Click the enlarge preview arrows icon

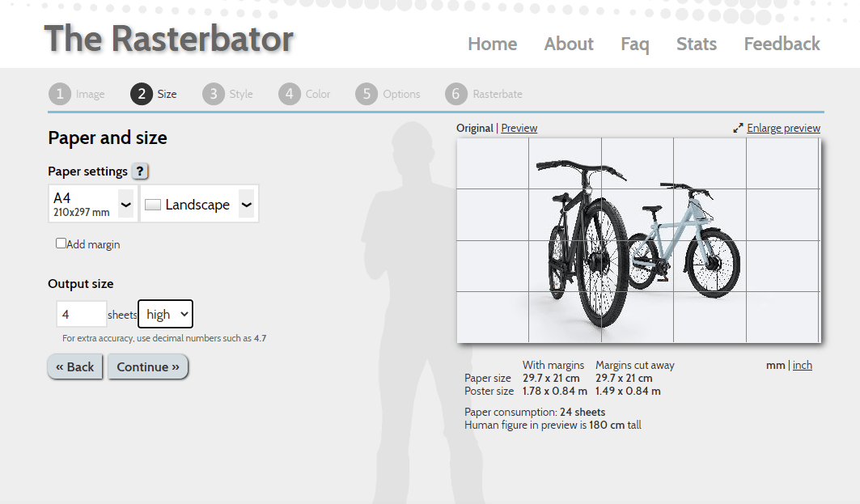pos(738,128)
